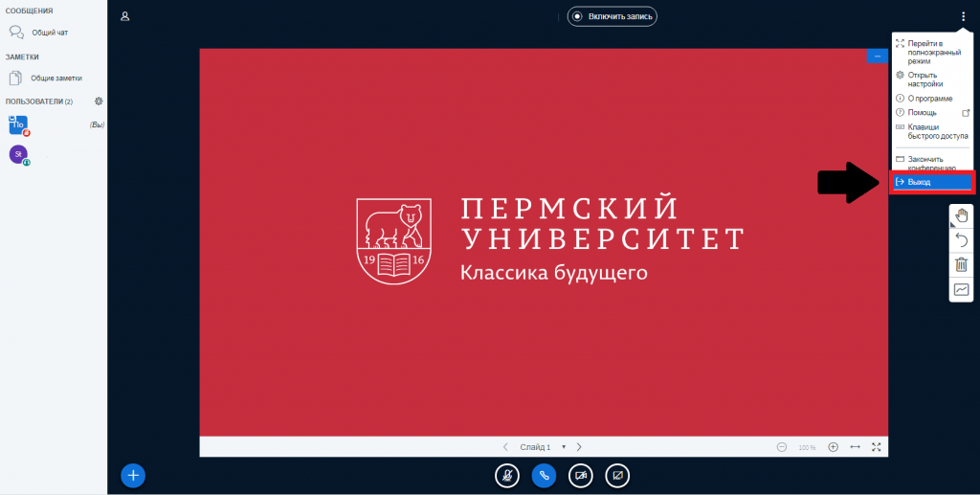Toggle screen sharing
The image size is (980, 495).
617,475
